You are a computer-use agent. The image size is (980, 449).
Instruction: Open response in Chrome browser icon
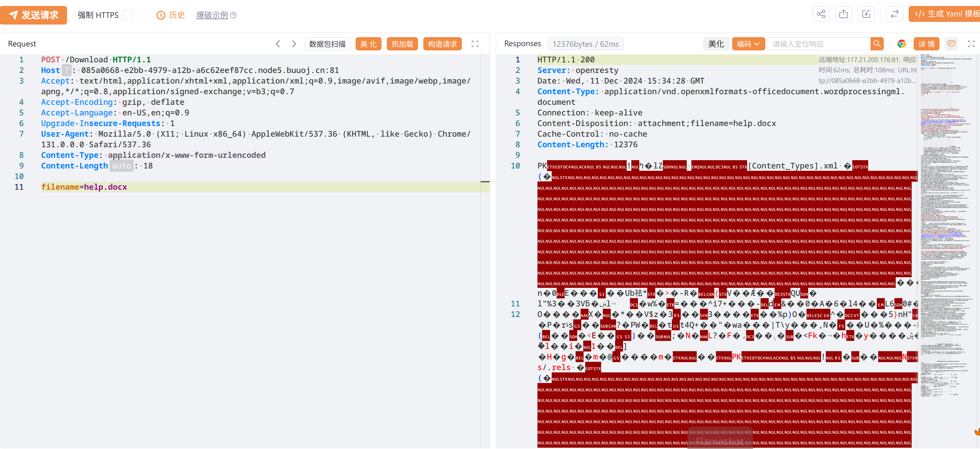901,44
